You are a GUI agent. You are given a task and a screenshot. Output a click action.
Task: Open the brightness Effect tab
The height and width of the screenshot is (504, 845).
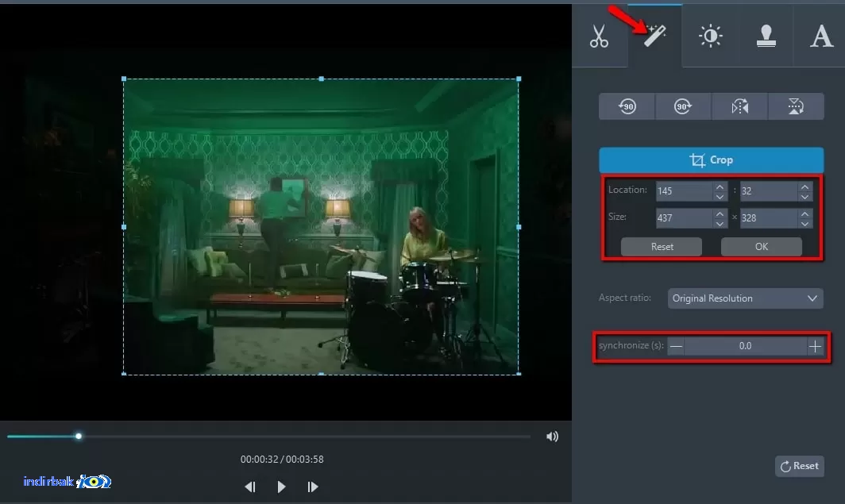point(710,36)
